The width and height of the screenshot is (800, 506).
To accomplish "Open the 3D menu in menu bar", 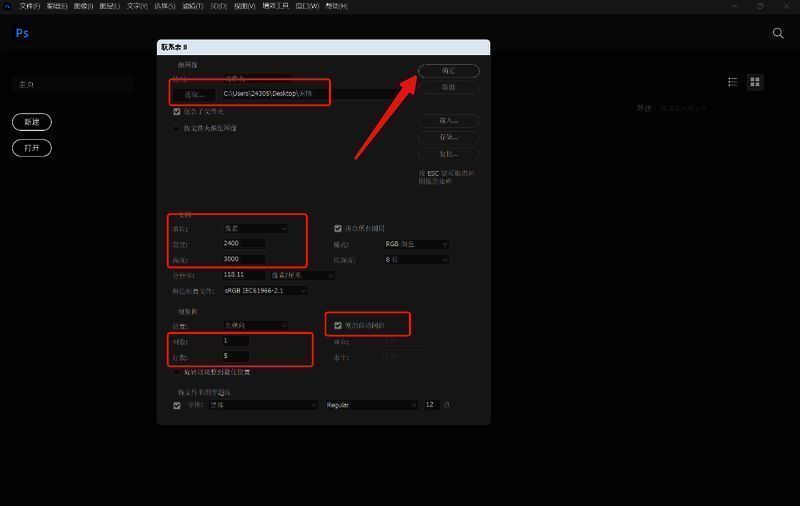I will tap(217, 6).
